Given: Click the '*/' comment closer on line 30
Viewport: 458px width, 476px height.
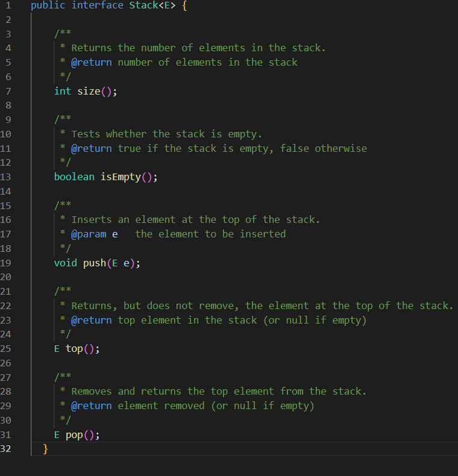Looking at the screenshot, I should point(65,420).
